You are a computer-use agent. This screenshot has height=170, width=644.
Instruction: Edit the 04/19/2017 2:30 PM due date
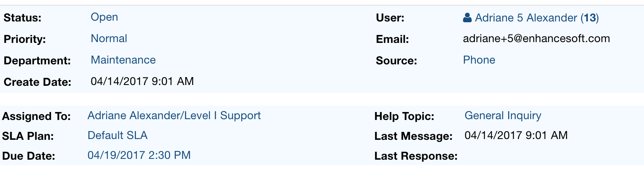point(139,155)
